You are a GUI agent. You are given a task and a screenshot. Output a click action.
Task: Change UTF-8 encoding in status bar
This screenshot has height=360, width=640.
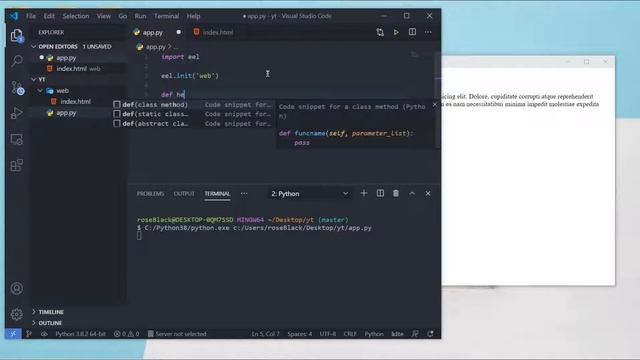[328, 334]
